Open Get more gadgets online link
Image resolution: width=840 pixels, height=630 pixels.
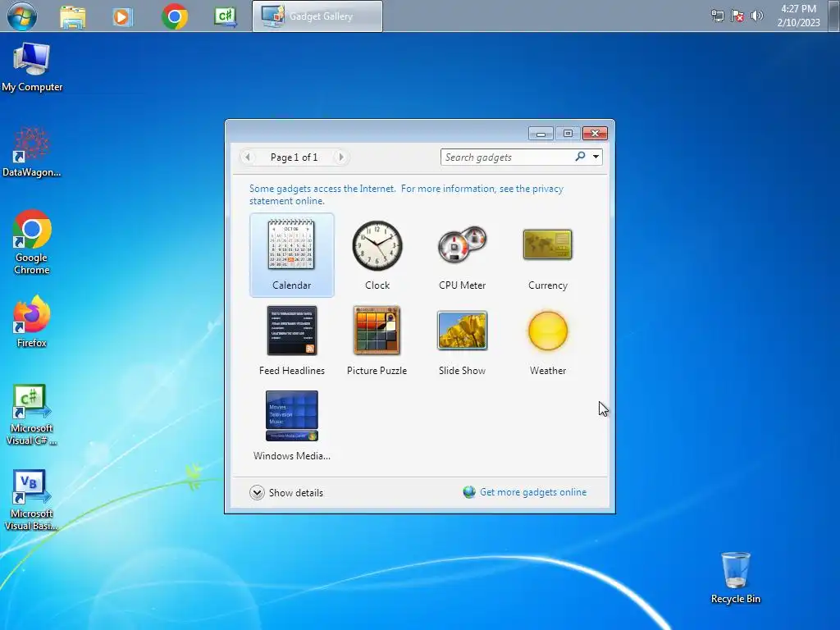(x=533, y=492)
